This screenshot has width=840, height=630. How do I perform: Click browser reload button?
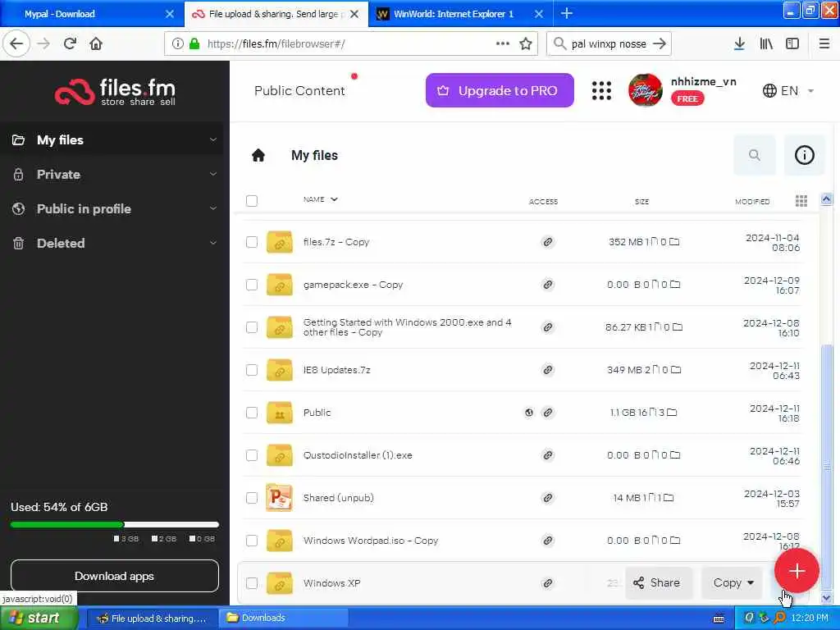(70, 43)
